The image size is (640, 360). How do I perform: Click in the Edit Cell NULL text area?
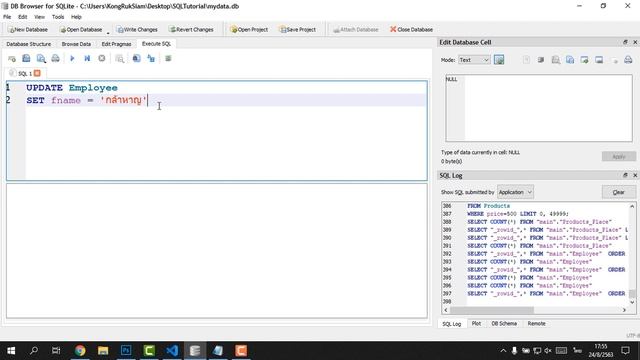(x=539, y=108)
